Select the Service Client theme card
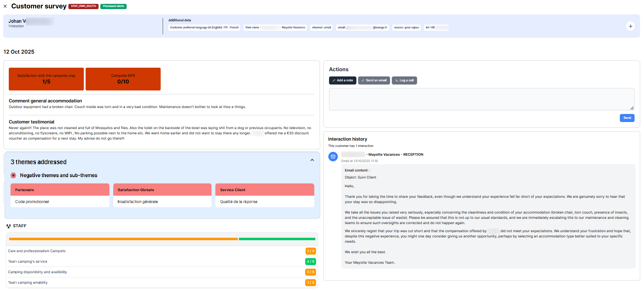This screenshot has width=644, height=290. click(x=264, y=195)
